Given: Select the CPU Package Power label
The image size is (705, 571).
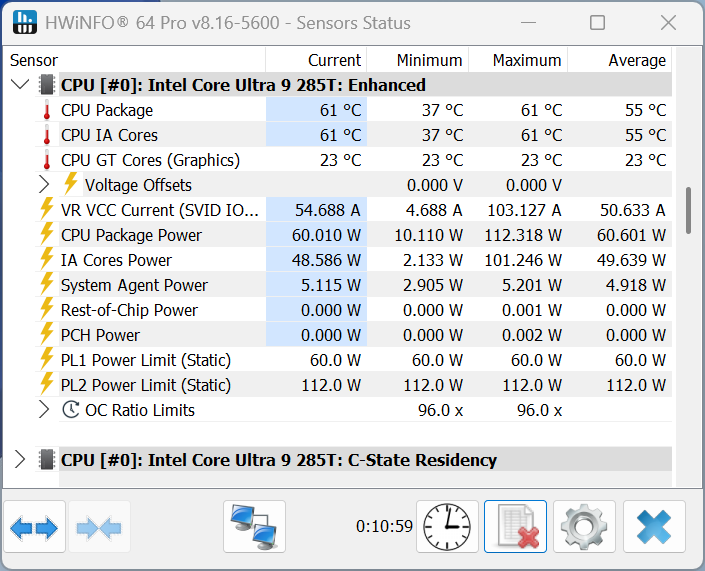Looking at the screenshot, I should 131,235.
